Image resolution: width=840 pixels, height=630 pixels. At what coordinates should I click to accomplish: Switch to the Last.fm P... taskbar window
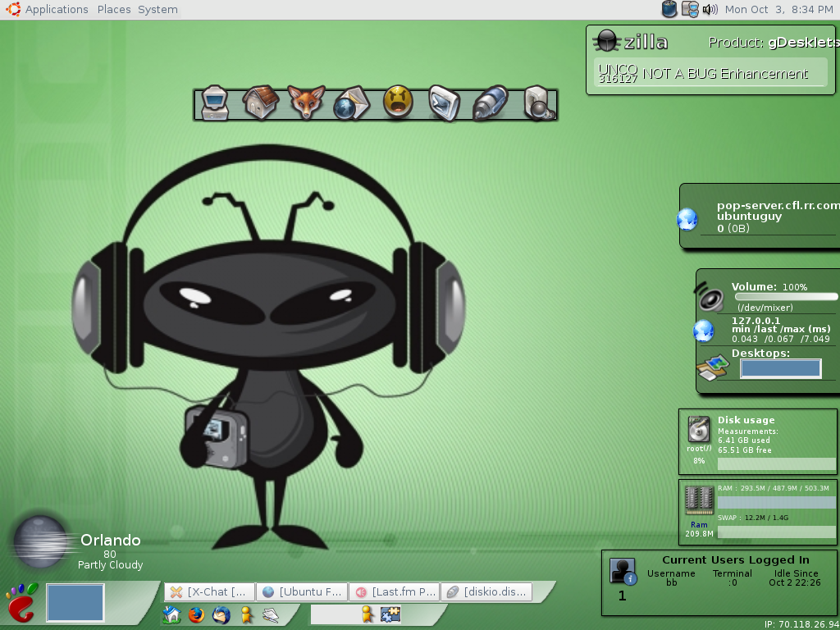395,592
